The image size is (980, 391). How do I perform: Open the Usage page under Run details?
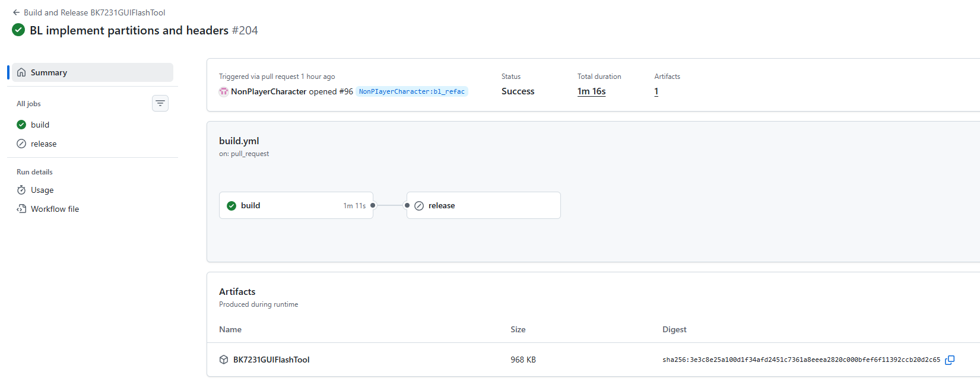pos(93,190)
